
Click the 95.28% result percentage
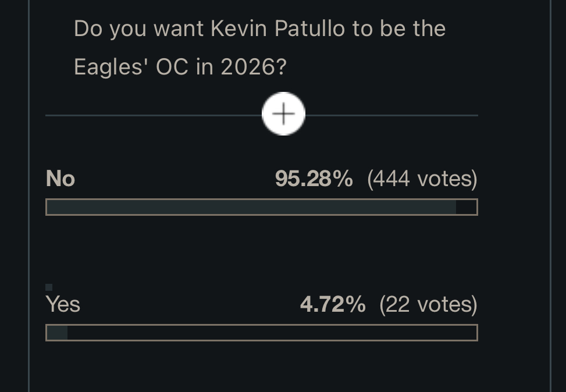coord(314,179)
